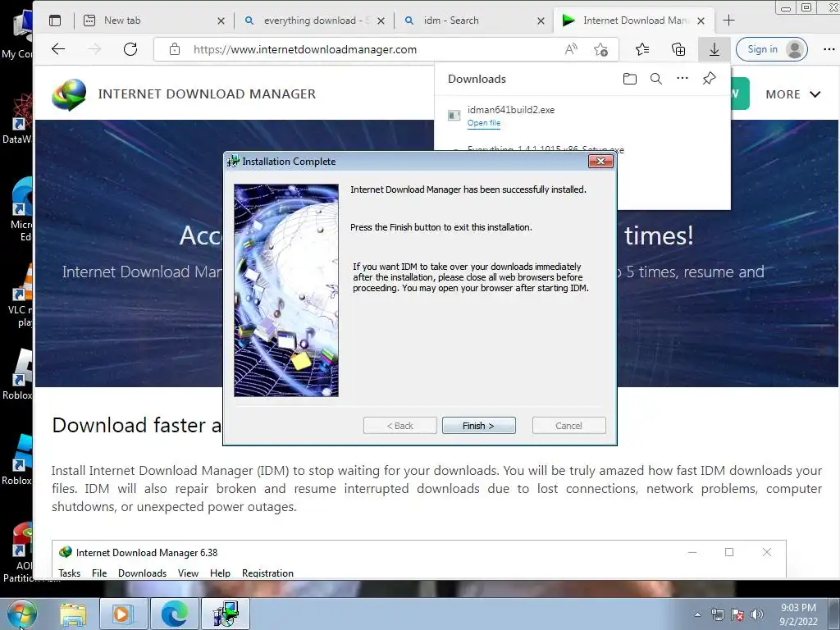This screenshot has height=630, width=840.
Task: Click the disabled Back button in installer
Action: click(x=399, y=426)
